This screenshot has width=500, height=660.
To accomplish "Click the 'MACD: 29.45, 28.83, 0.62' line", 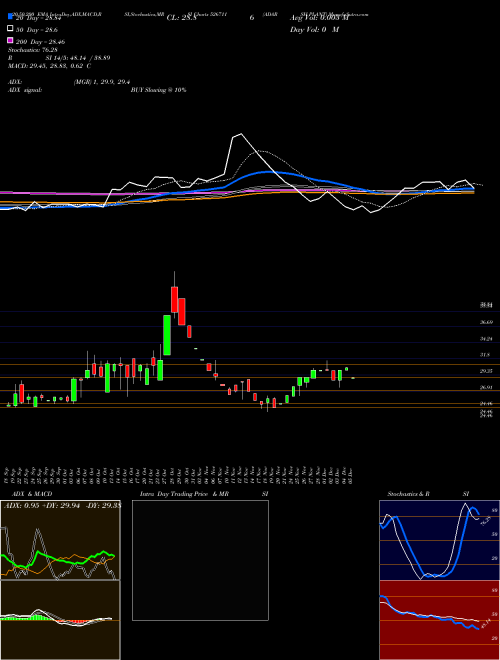I will coord(50,66).
